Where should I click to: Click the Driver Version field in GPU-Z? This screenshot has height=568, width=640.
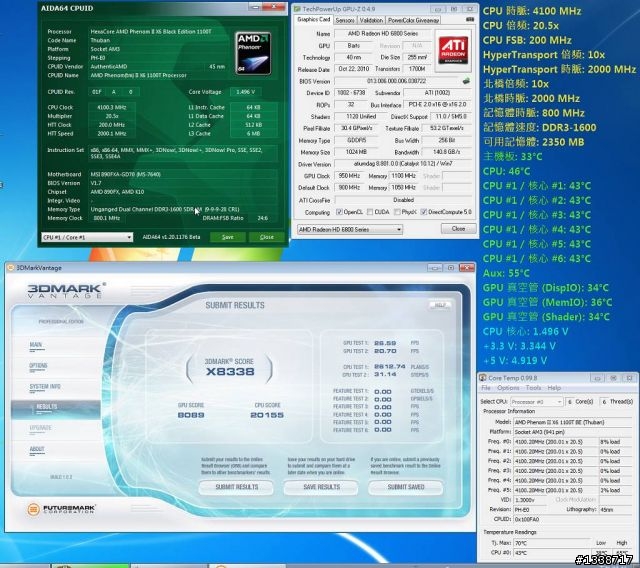pos(403,164)
